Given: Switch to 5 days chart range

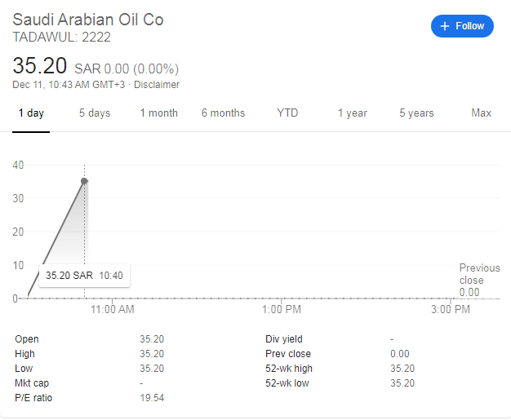Looking at the screenshot, I should [x=95, y=113].
